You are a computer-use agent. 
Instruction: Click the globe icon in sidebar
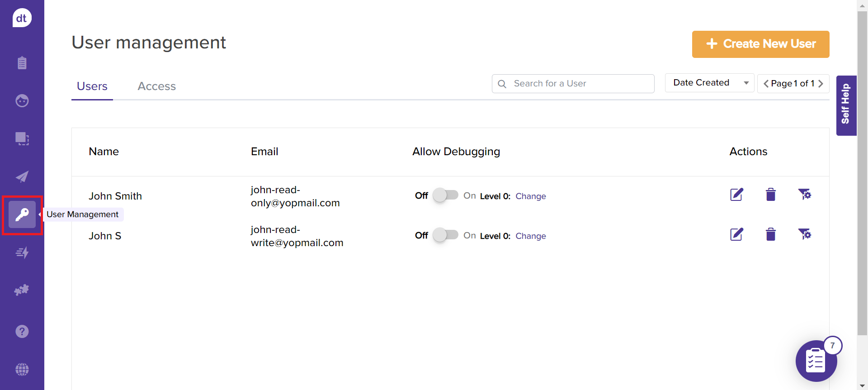click(x=22, y=370)
